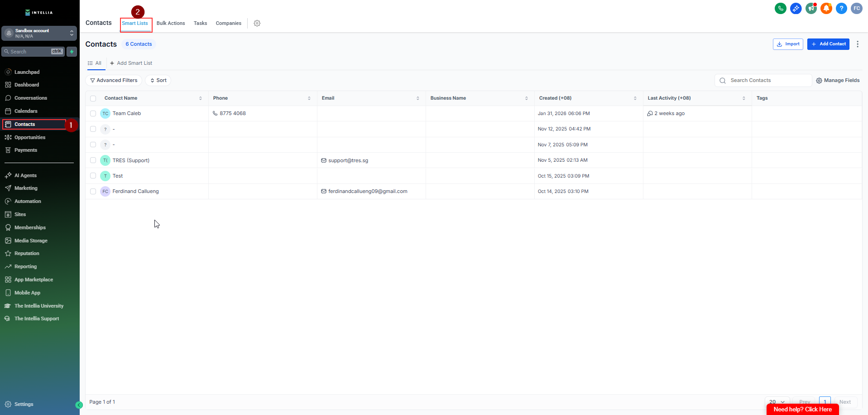Open the three-dot more options menu
This screenshot has height=415, width=868.
(858, 44)
